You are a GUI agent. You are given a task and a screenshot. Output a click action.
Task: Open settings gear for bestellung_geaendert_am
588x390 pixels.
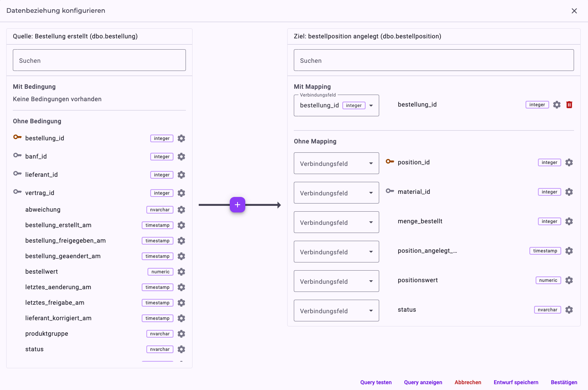tap(181, 256)
